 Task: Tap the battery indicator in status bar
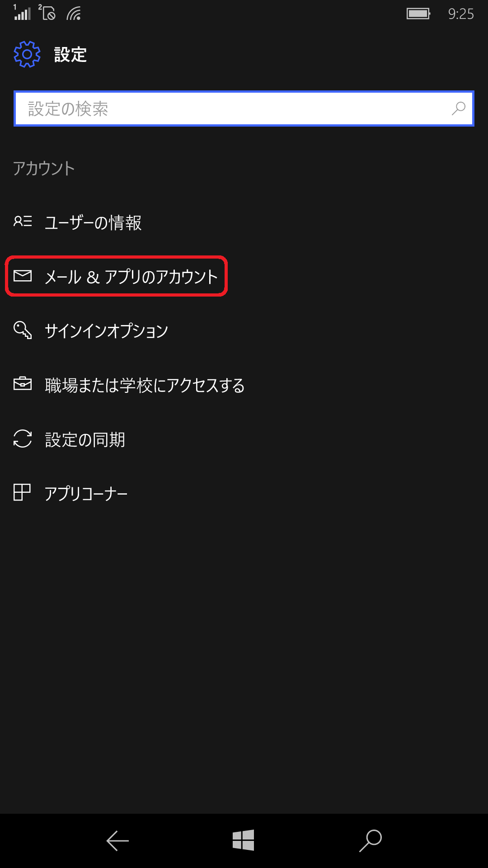(x=418, y=14)
